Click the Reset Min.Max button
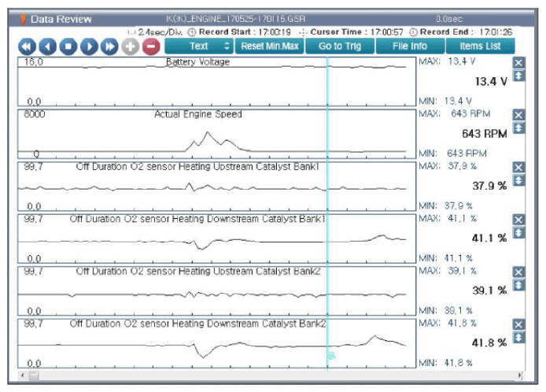Screen dimensions: 546x392 [271, 46]
